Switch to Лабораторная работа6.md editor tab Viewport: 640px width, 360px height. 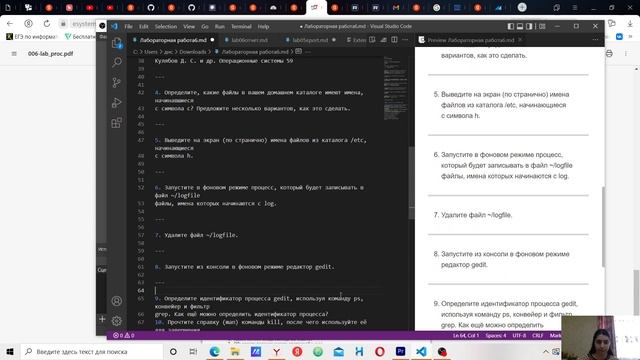(x=173, y=40)
